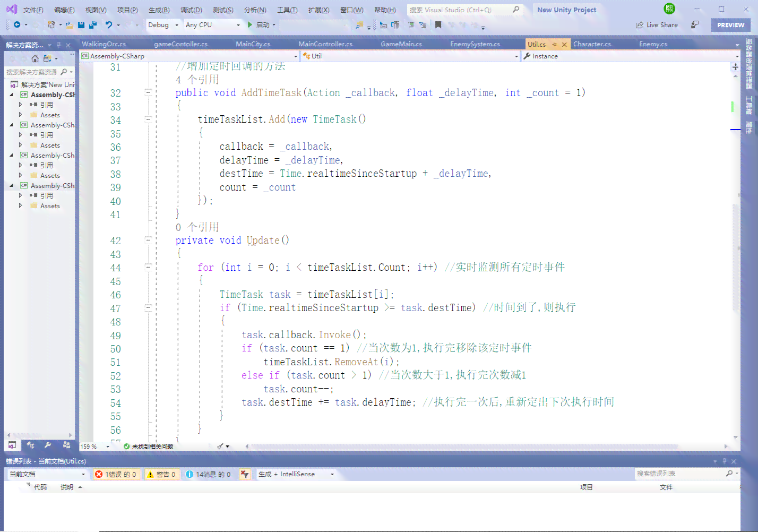Click the navigate backward arrow icon
This screenshot has height=532, width=758.
pyautogui.click(x=17, y=25)
